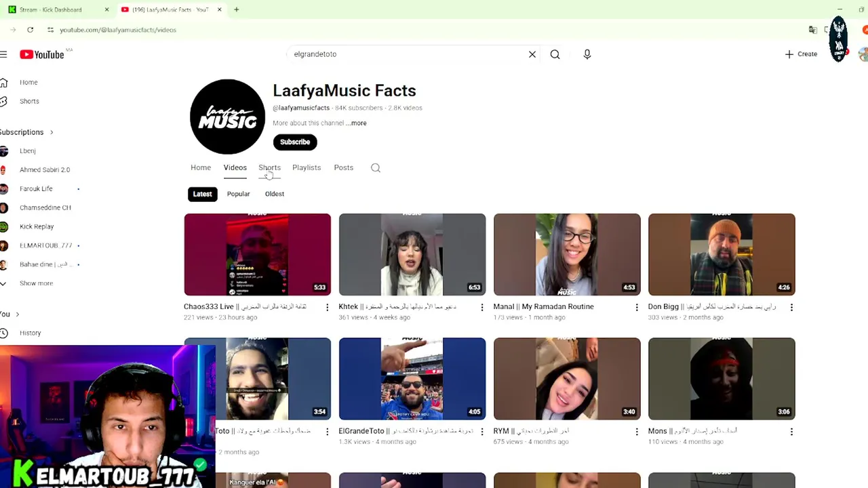Viewport: 868px width, 488px height.
Task: Open options menu for RYM video
Action: tap(637, 432)
